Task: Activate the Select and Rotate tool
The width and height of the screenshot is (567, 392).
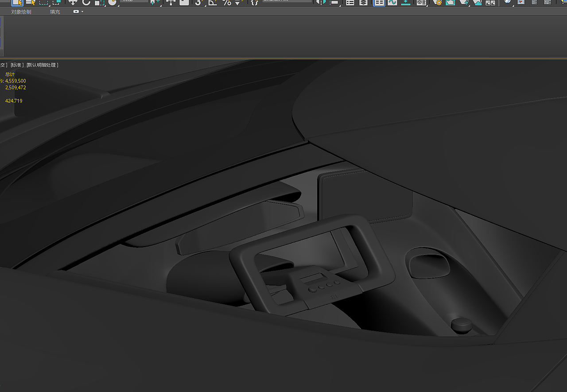Action: point(86,2)
